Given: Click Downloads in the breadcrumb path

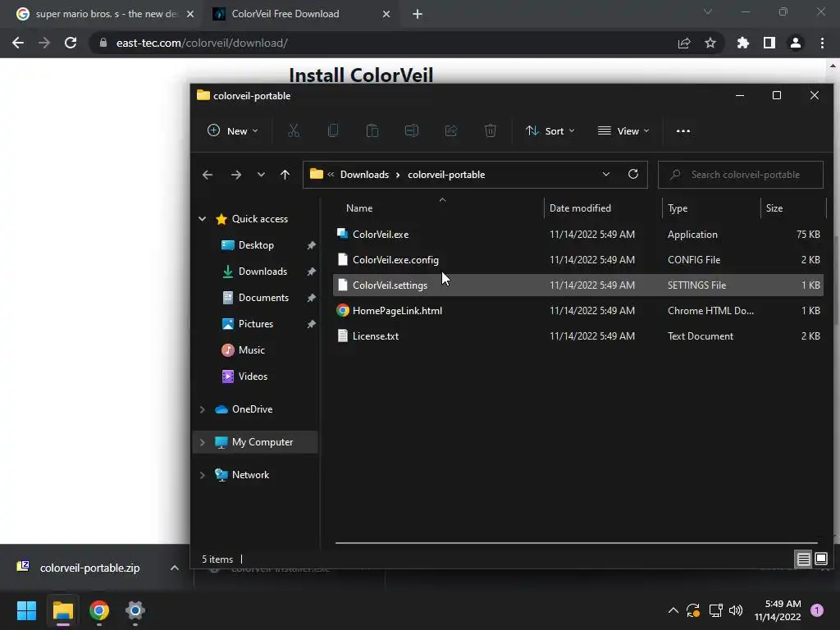Looking at the screenshot, I should pyautogui.click(x=364, y=175).
